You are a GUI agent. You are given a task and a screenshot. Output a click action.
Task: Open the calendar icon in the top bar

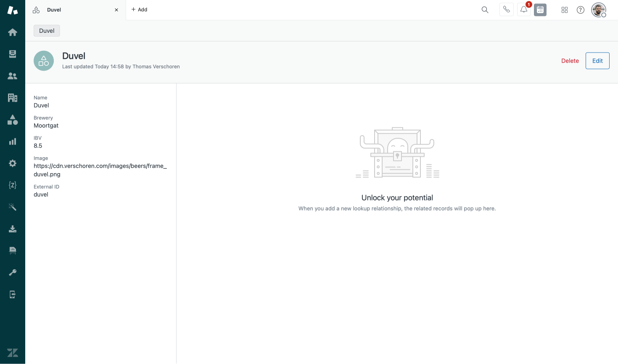click(x=540, y=10)
